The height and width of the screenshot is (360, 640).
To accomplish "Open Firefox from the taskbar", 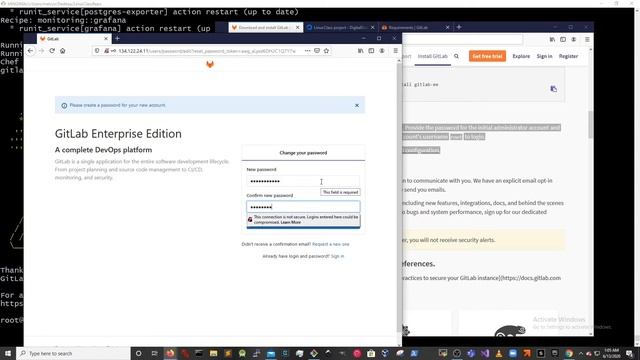I will [x=170, y=353].
